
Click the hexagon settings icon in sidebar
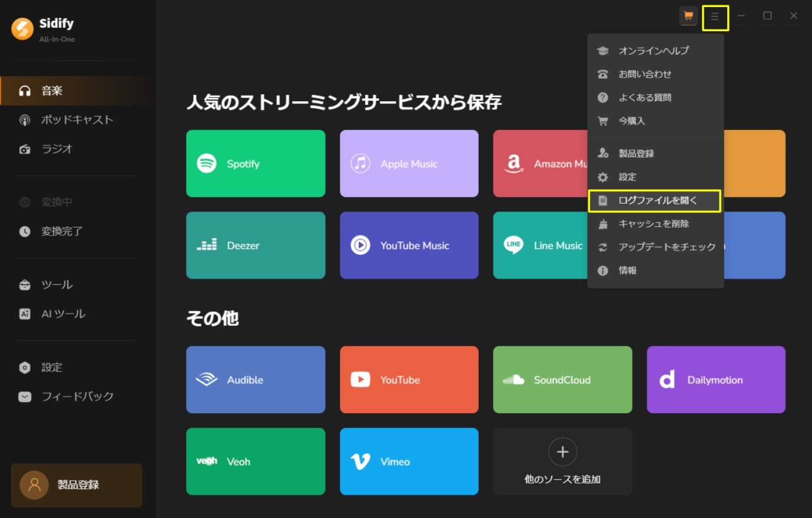coord(25,367)
